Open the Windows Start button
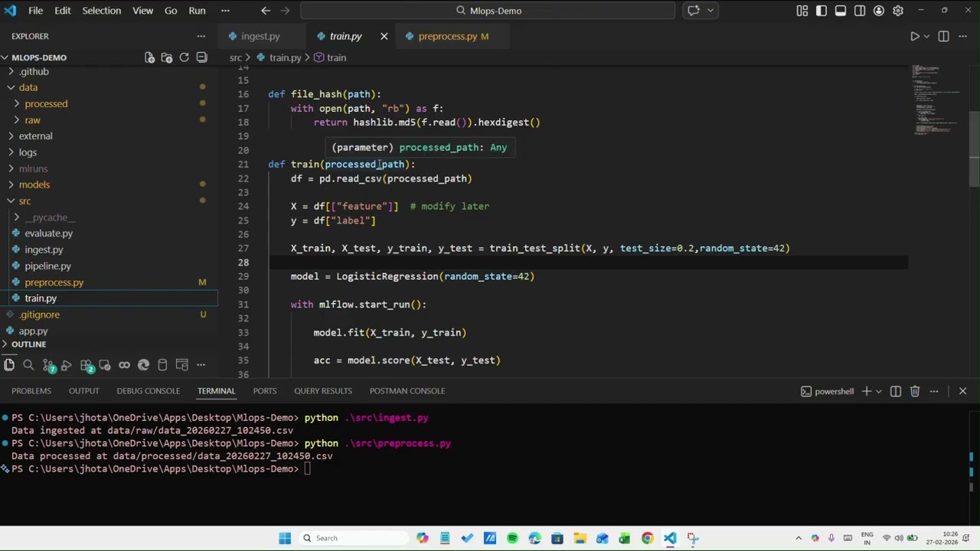The width and height of the screenshot is (980, 551). click(285, 538)
